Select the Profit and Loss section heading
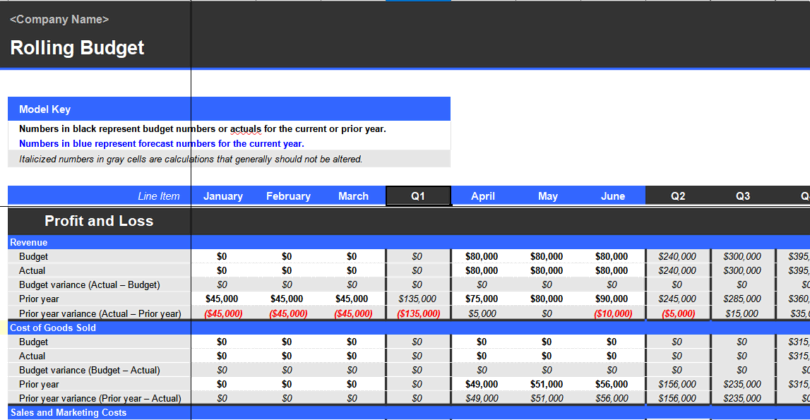 coord(99,221)
